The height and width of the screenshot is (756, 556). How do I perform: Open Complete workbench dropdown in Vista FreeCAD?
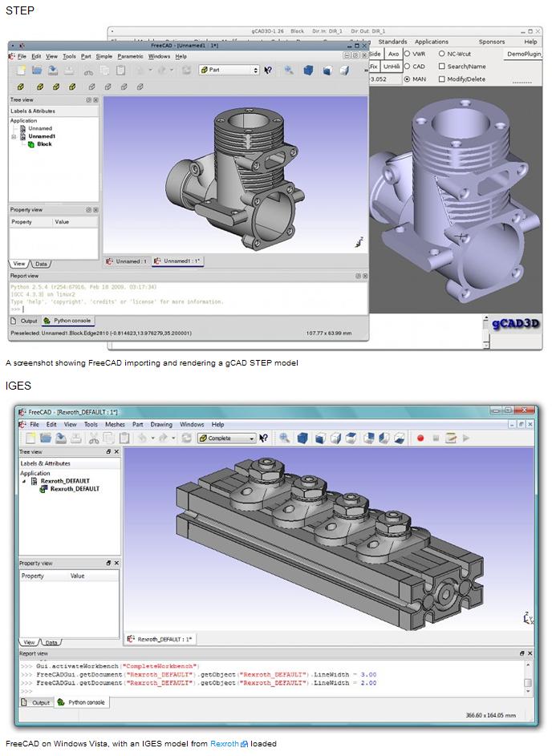click(x=226, y=438)
